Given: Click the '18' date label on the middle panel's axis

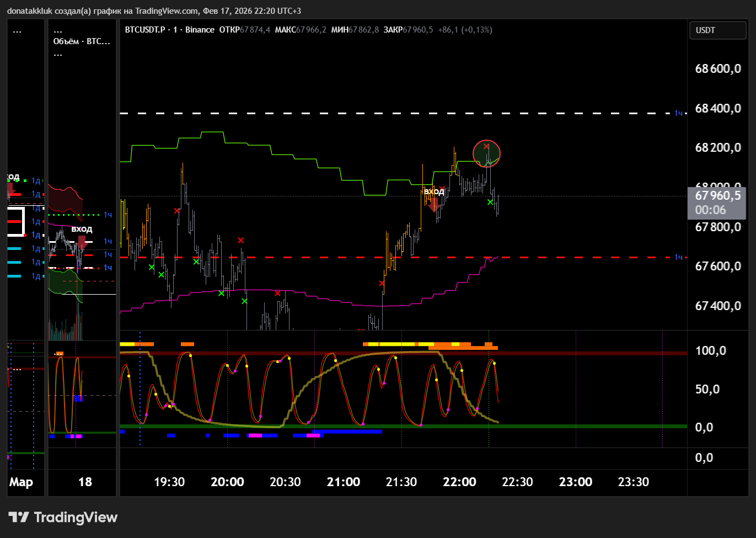Looking at the screenshot, I should 85,482.
